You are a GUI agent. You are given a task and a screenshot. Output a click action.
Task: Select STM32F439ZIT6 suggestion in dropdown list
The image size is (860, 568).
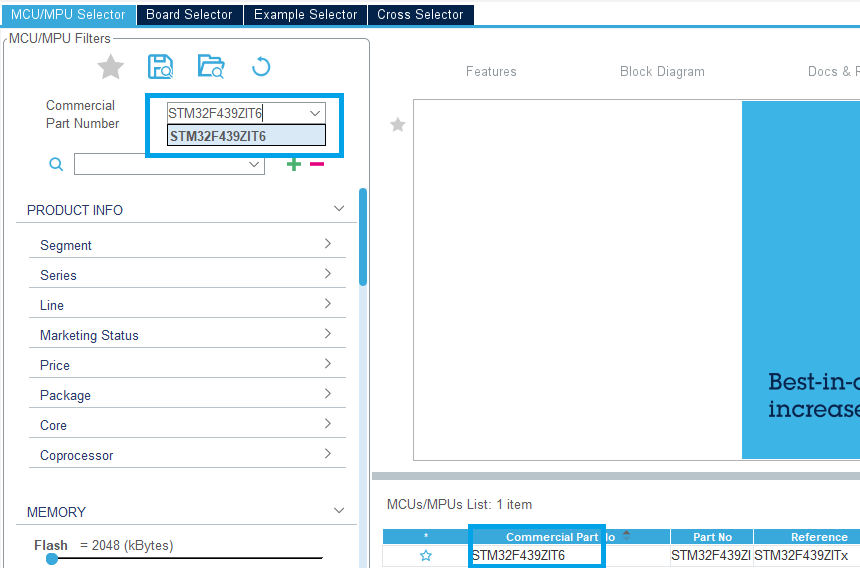click(246, 136)
